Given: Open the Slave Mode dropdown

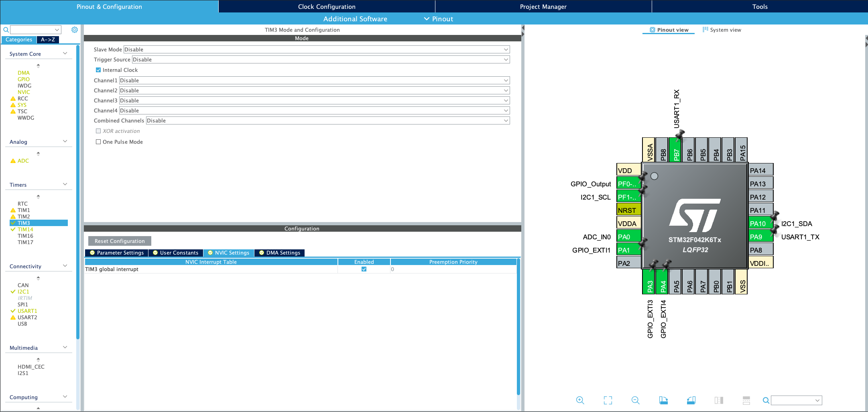Looking at the screenshot, I should click(317, 49).
